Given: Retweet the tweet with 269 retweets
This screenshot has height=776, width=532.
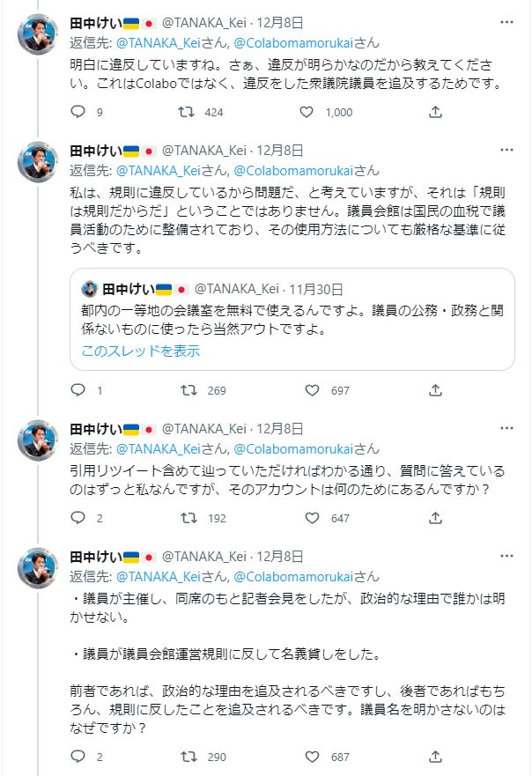Looking at the screenshot, I should click(186, 390).
